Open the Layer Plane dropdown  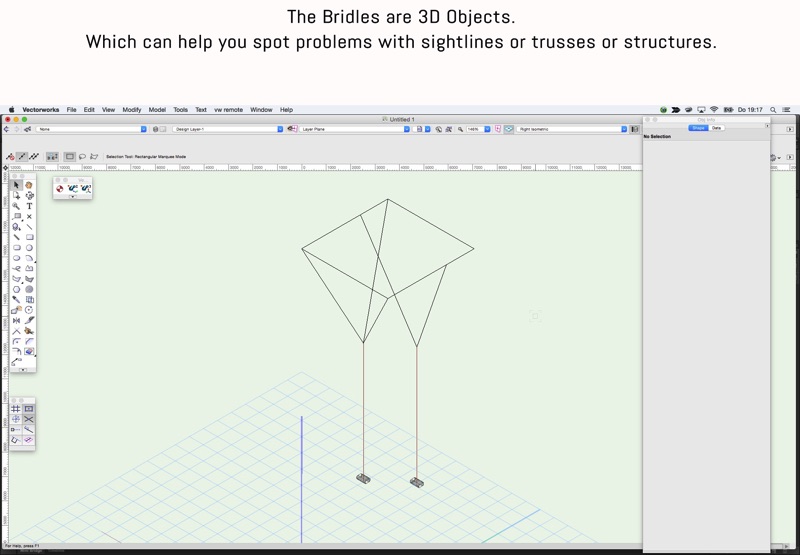(x=355, y=130)
